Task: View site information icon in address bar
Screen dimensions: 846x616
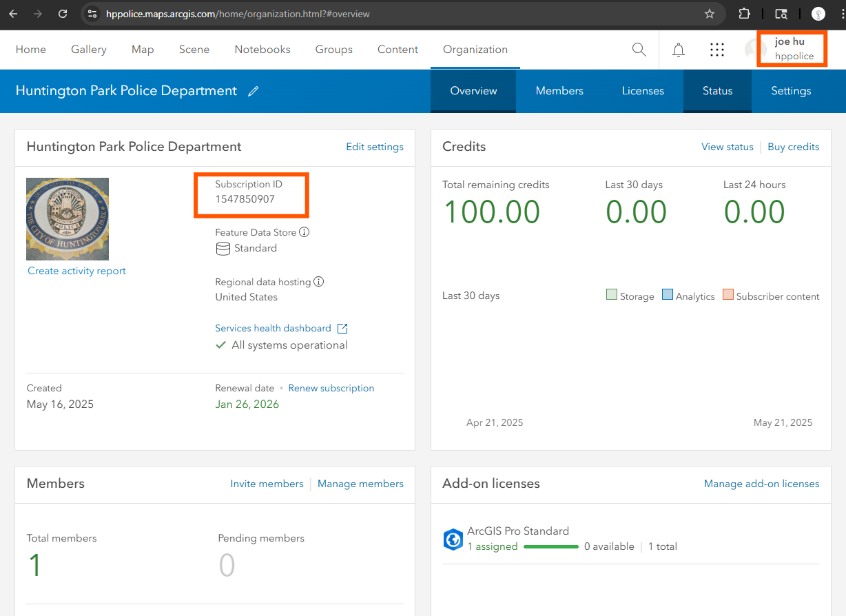Action: (x=92, y=14)
